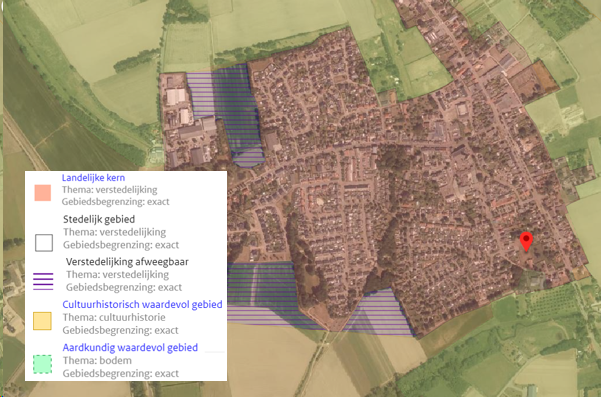Click the purple striped Verstedelijking afweegbaar legend icon
Screen dimensions: 601x397
(x=43, y=282)
